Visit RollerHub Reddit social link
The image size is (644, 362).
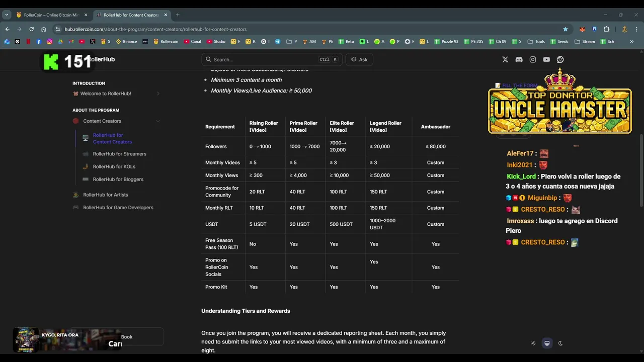point(560,59)
